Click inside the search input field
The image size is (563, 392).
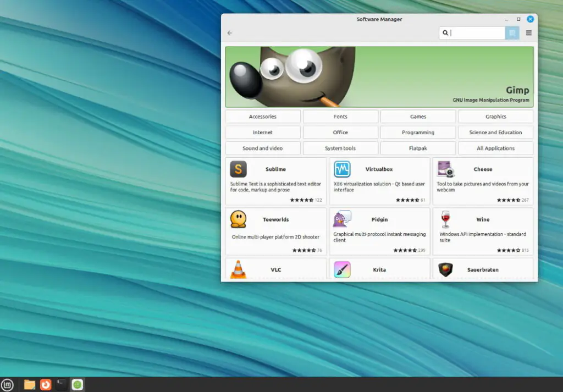476,32
